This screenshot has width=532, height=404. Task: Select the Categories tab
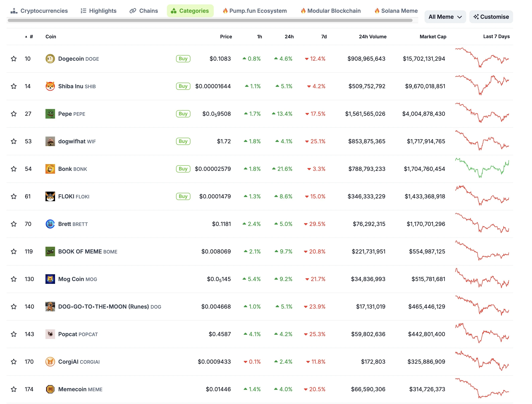(190, 11)
